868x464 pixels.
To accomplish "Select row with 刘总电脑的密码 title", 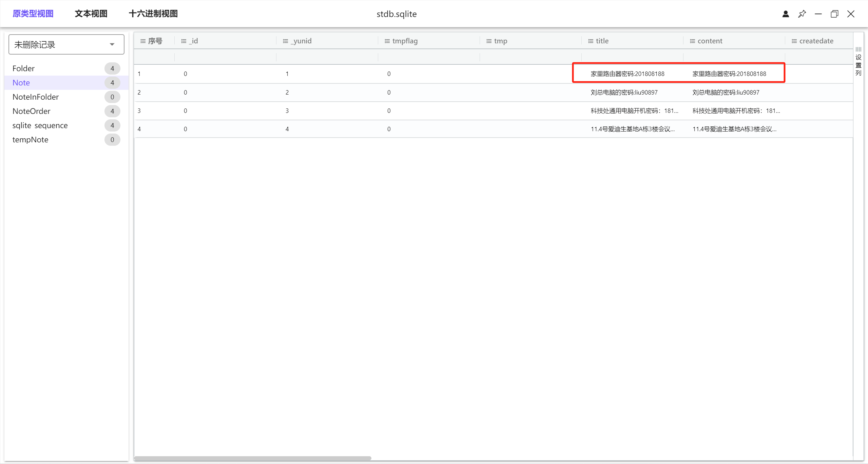I will click(624, 93).
